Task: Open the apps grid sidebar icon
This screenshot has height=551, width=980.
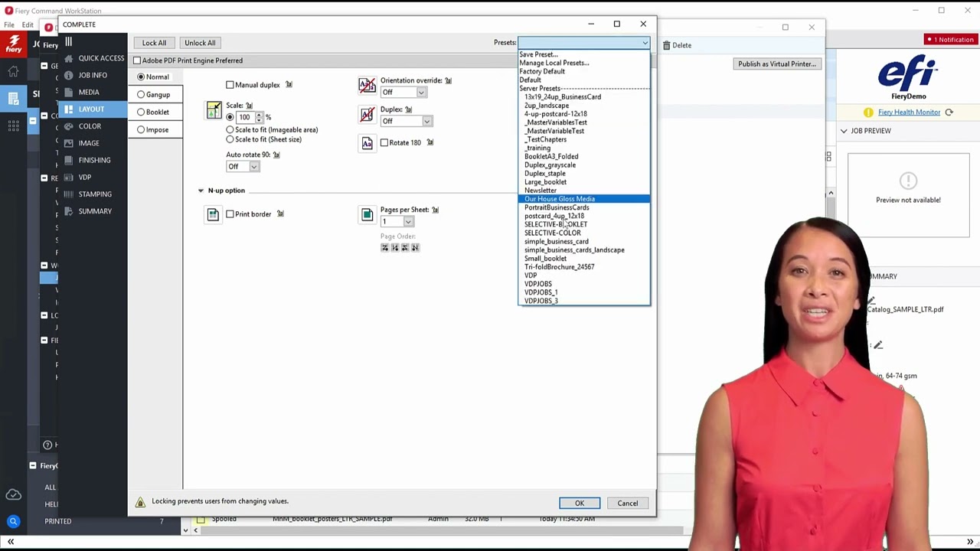Action: point(13,125)
